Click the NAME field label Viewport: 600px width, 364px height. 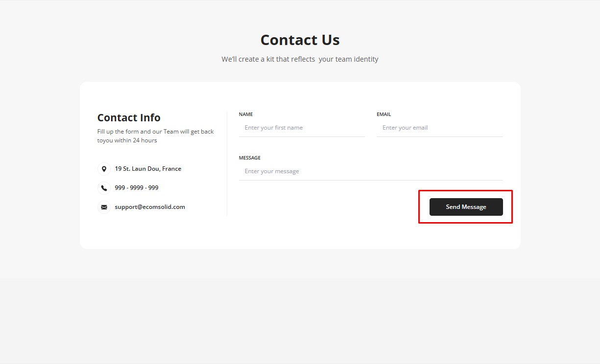pos(246,114)
